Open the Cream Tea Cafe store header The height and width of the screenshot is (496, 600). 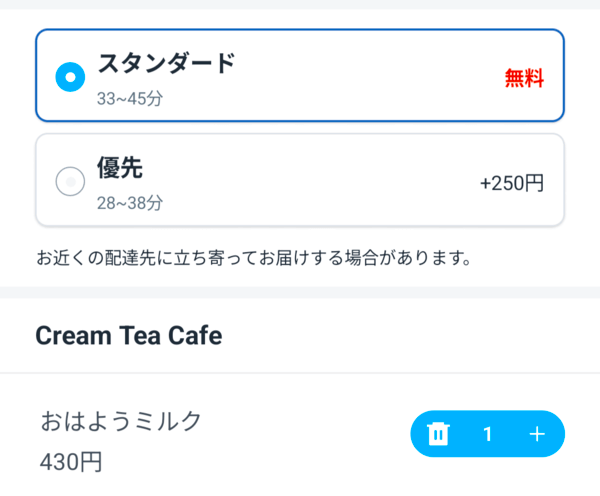129,336
